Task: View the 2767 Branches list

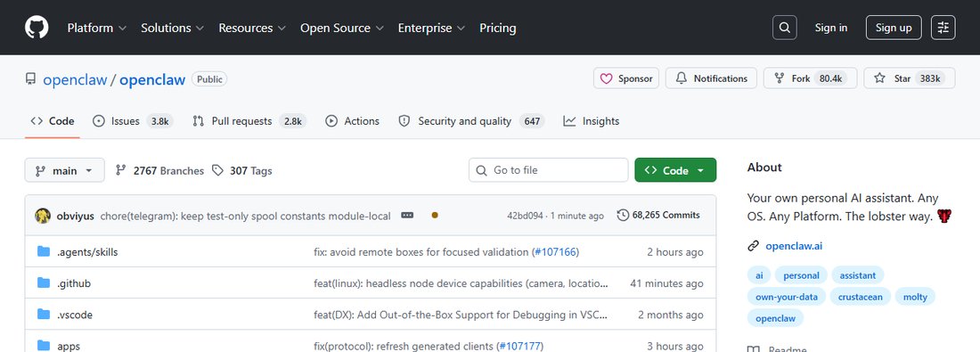Action: [x=160, y=170]
